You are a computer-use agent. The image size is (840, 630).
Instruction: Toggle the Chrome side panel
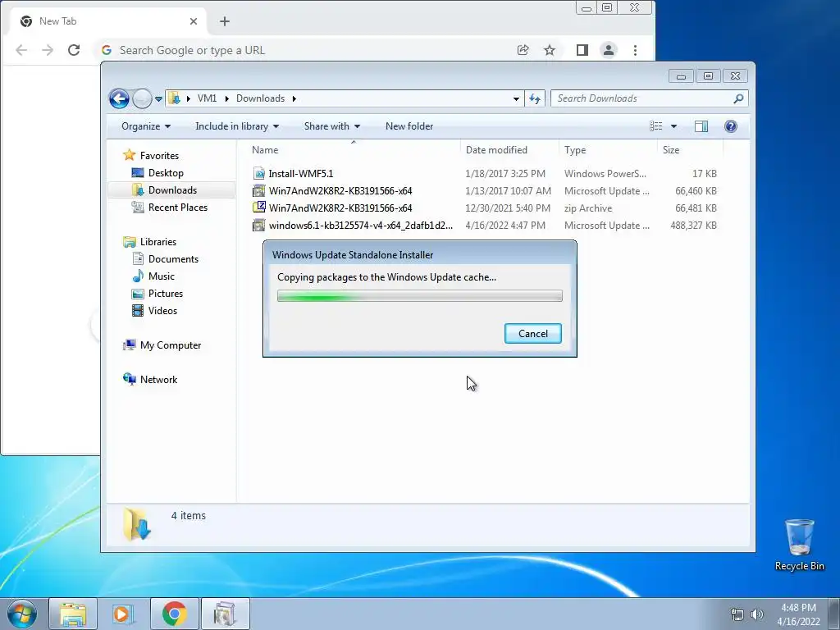[x=582, y=50]
